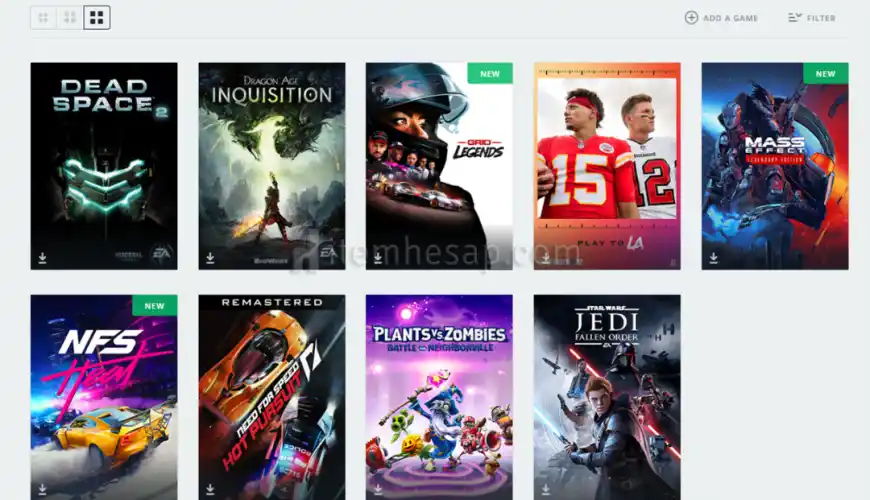Viewport: 870px width, 500px height.
Task: Click download icon on Jedi Fallen Order
Action: tap(545, 489)
